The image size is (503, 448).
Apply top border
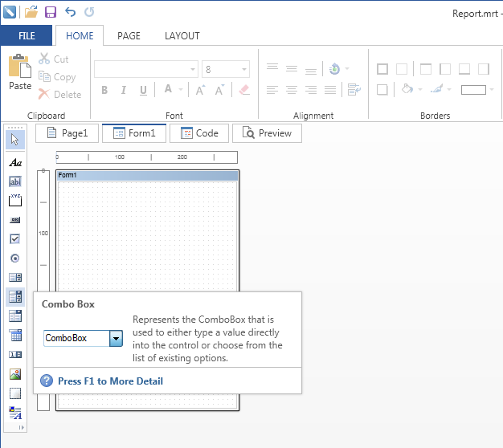coord(426,69)
